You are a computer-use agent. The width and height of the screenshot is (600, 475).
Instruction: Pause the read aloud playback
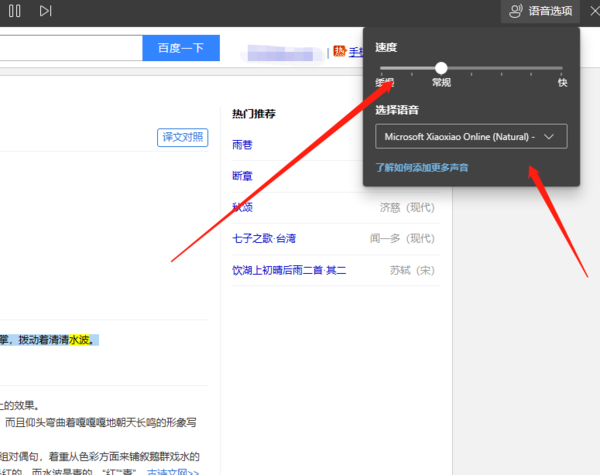pos(15,11)
